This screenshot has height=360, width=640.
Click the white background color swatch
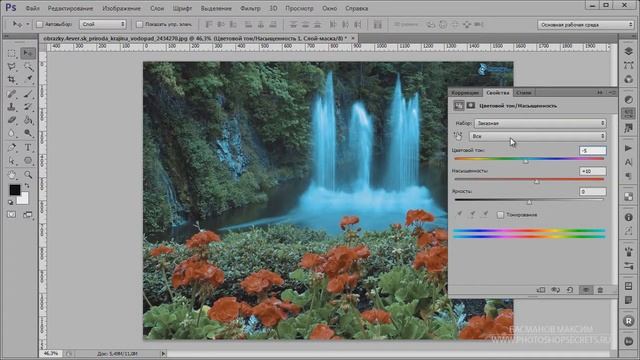point(24,199)
